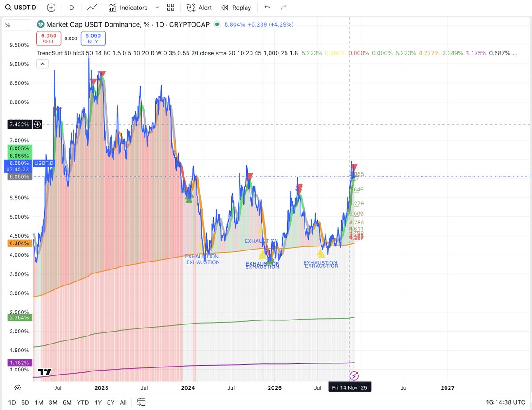Image resolution: width=532 pixels, height=410 pixels.
Task: Select the 1D time range
Action: [12, 402]
